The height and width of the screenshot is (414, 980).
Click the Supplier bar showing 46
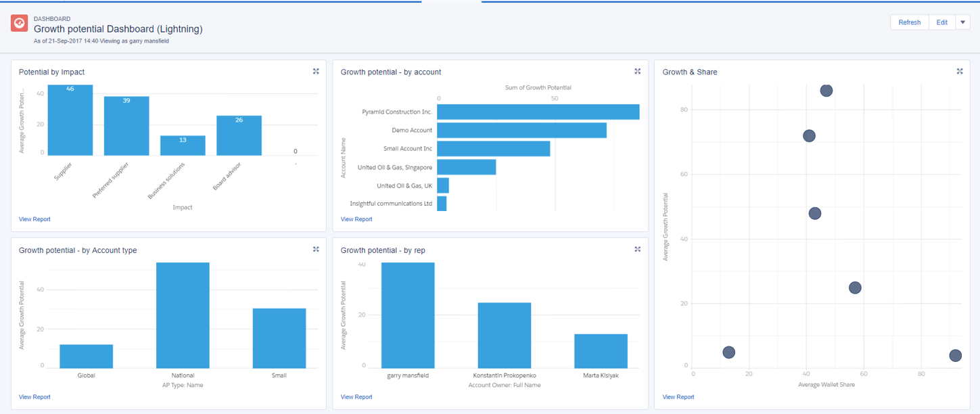click(70, 120)
